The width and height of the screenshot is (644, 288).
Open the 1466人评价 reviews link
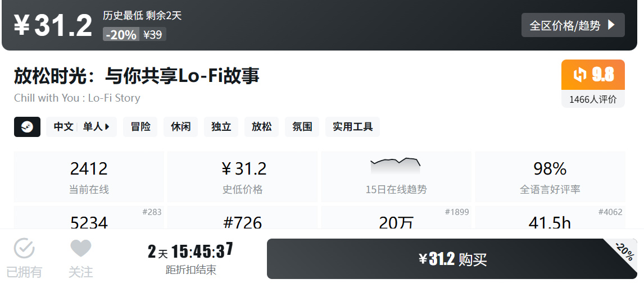[x=593, y=99]
